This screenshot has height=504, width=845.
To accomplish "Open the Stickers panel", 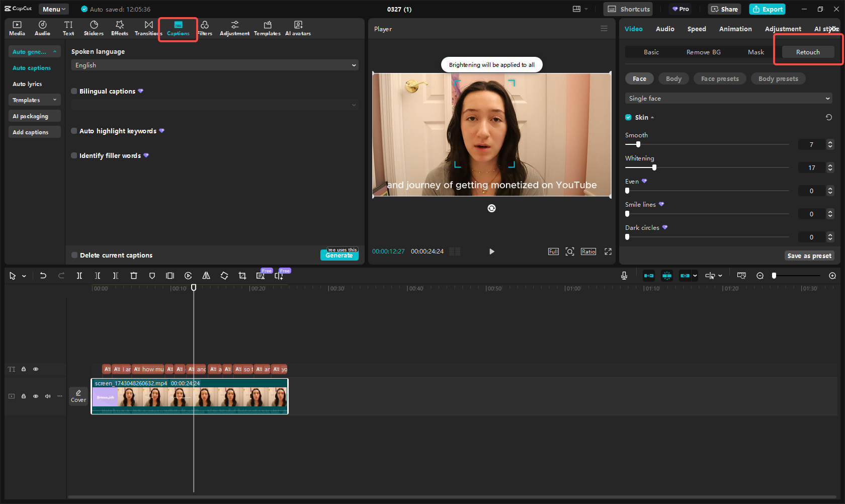I will click(x=94, y=28).
